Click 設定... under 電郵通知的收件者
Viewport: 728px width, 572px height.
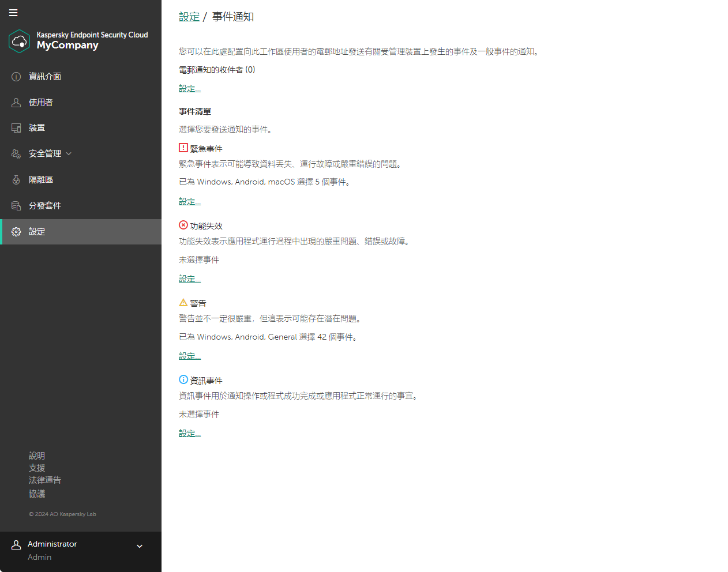coord(189,88)
